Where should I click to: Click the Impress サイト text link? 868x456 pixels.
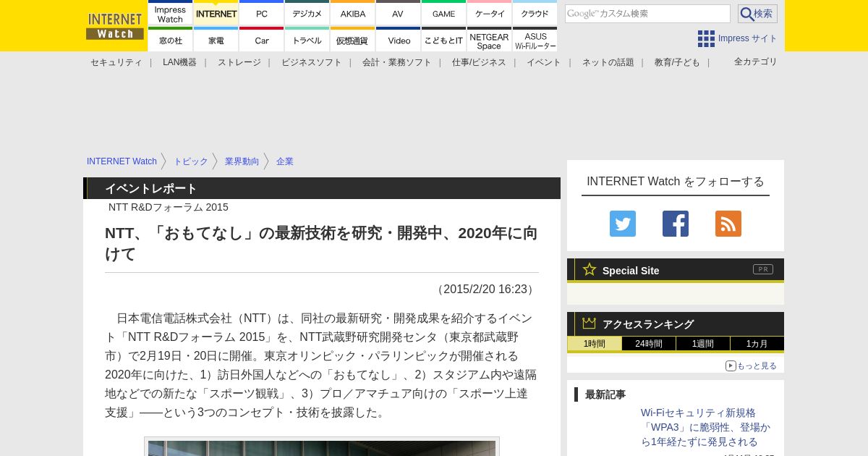pos(748,38)
